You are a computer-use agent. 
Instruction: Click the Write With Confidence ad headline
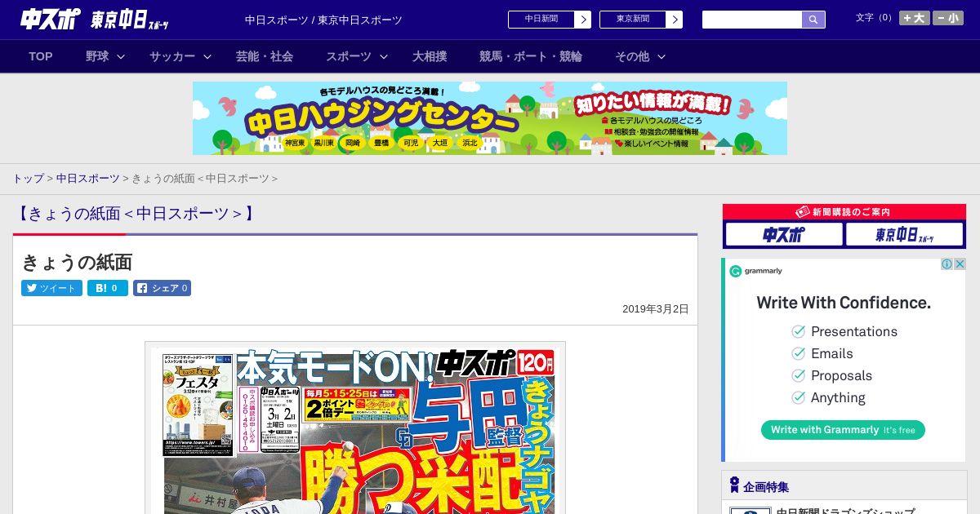pyautogui.click(x=844, y=303)
